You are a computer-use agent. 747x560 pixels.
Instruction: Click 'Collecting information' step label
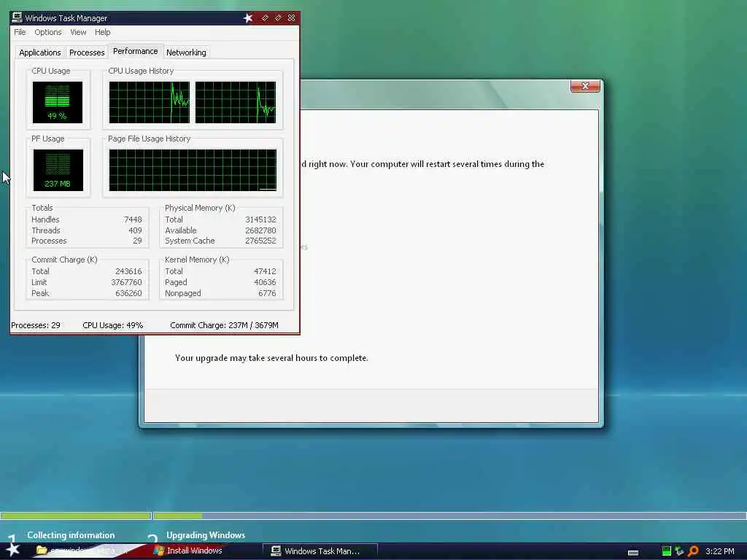(x=71, y=535)
